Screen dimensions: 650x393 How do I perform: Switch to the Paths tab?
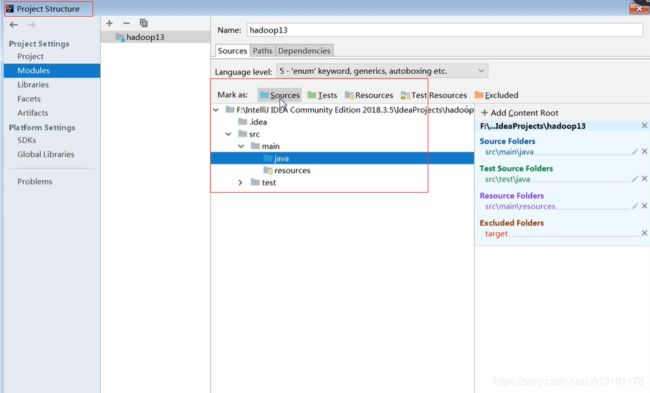(x=262, y=51)
